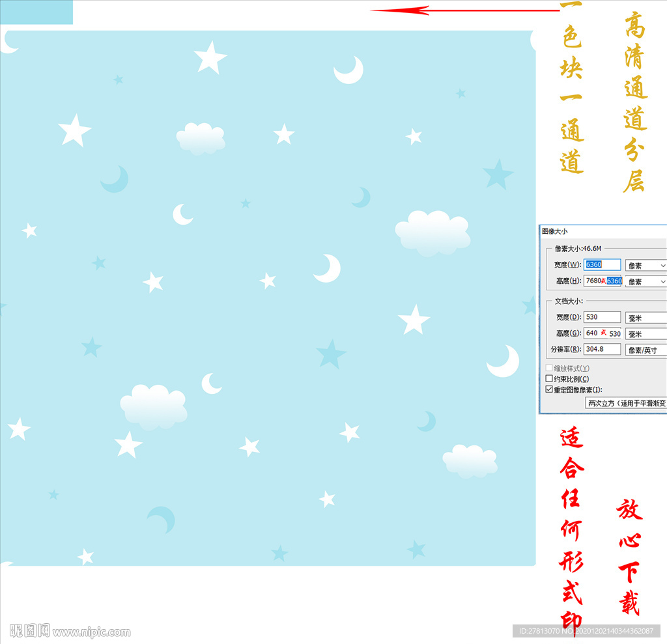Open the document width unit dropdown 毫米
Image resolution: width=667 pixels, height=644 pixels.
point(646,318)
